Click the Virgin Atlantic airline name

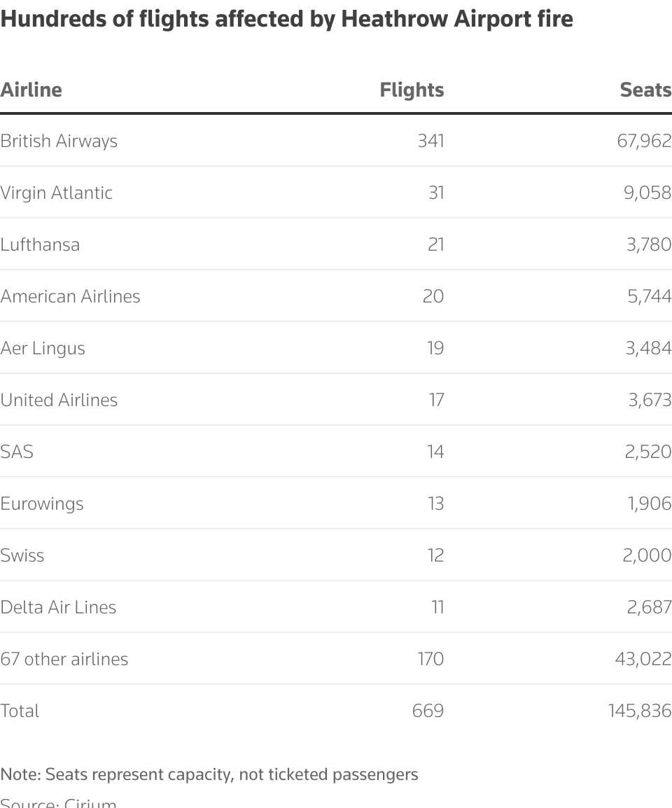(57, 193)
